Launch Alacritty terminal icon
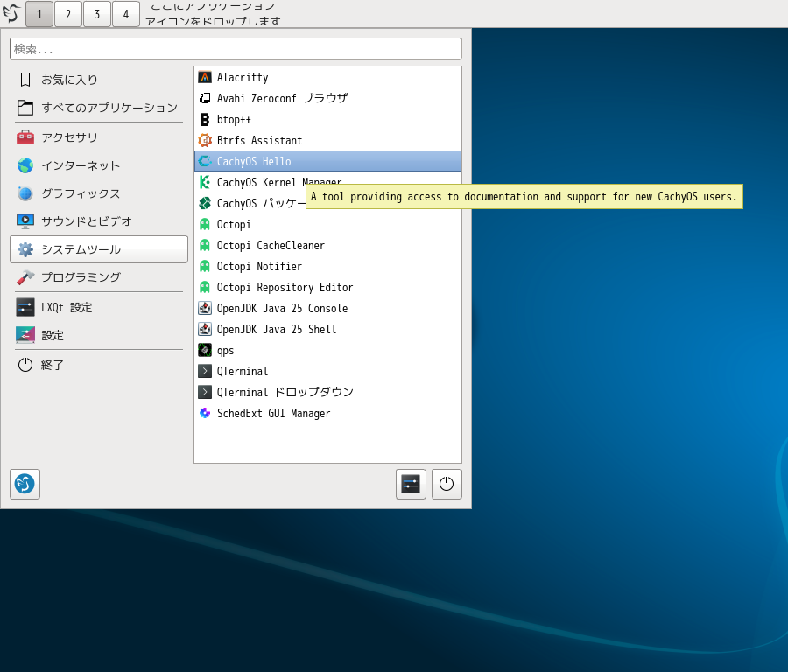Viewport: 788px width, 672px height. click(205, 77)
